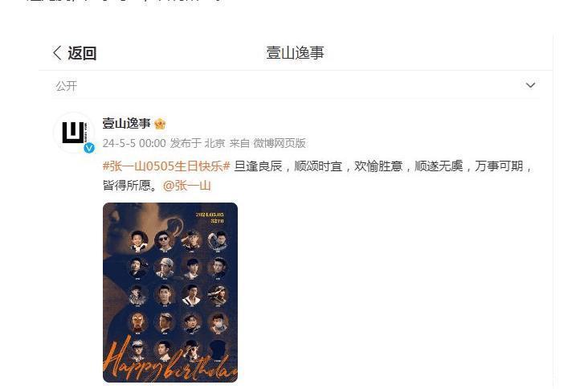The width and height of the screenshot is (588, 389).
Task: Open the birthday poster image thumbnail
Action: (170, 293)
